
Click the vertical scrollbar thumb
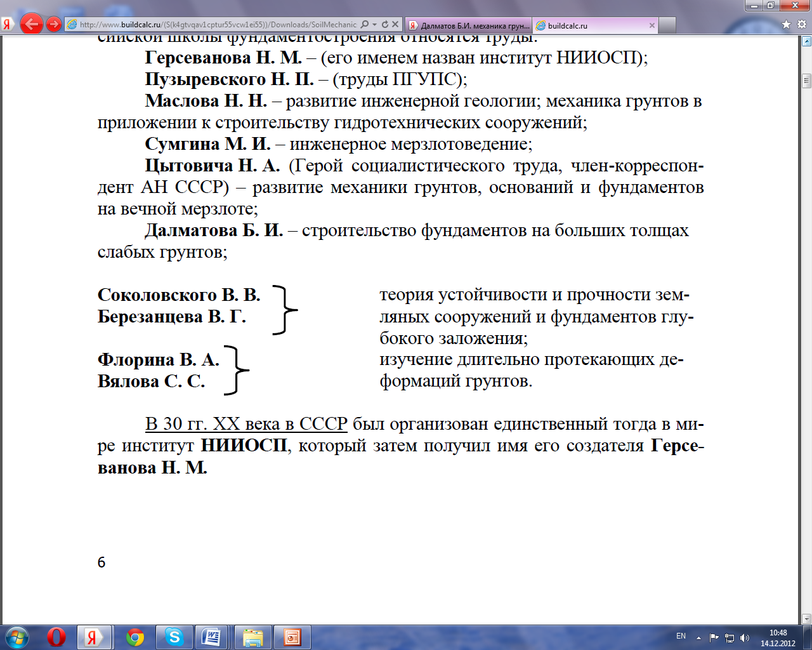tap(806, 81)
